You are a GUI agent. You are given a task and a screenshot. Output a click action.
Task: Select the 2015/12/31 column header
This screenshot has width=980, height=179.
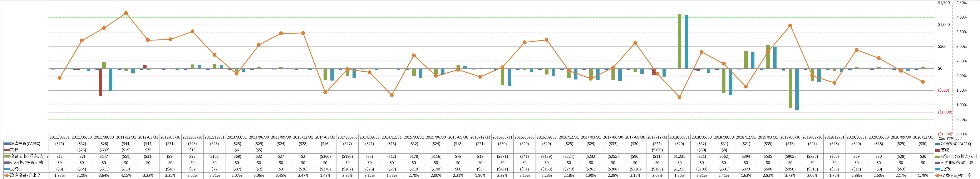pos(480,137)
